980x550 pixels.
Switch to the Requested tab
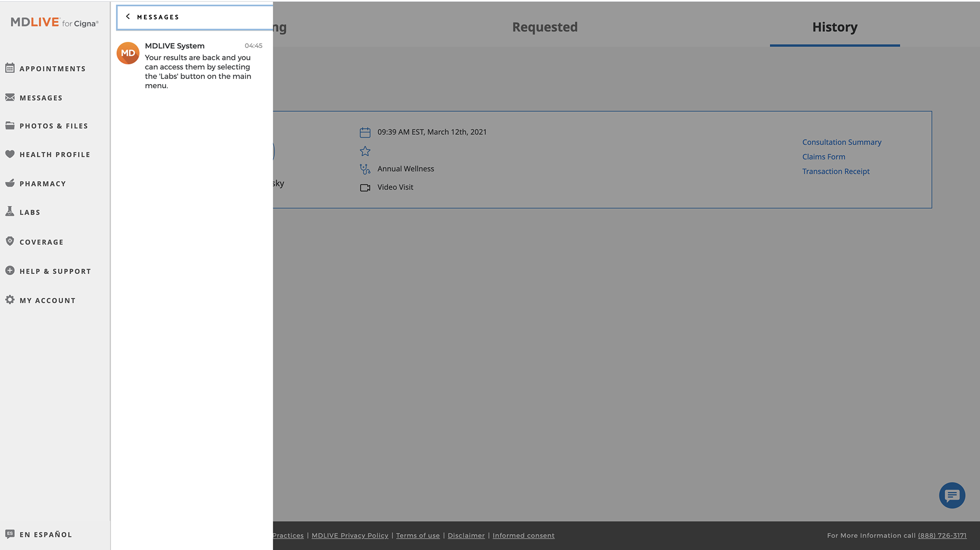(545, 27)
